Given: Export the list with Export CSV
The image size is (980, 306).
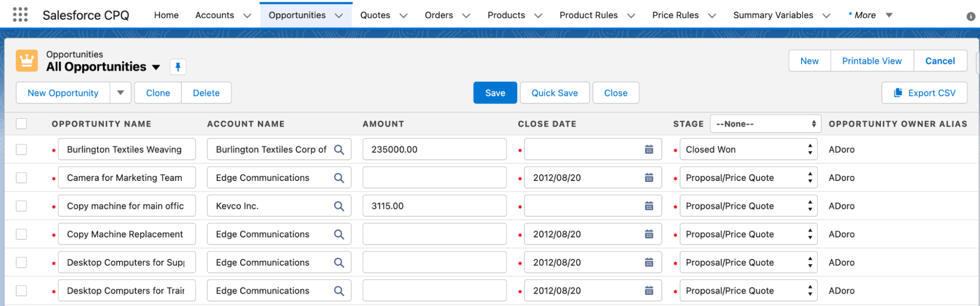Looking at the screenshot, I should click(924, 93).
